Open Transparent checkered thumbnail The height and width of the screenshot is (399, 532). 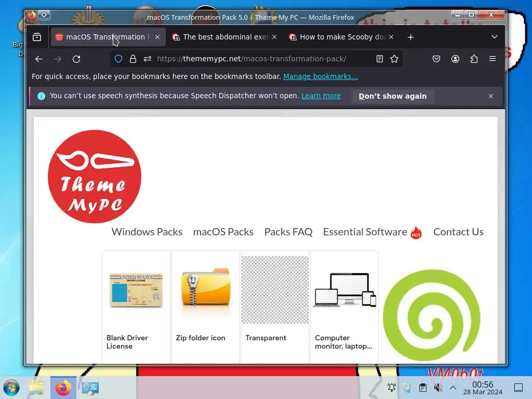pos(275,290)
